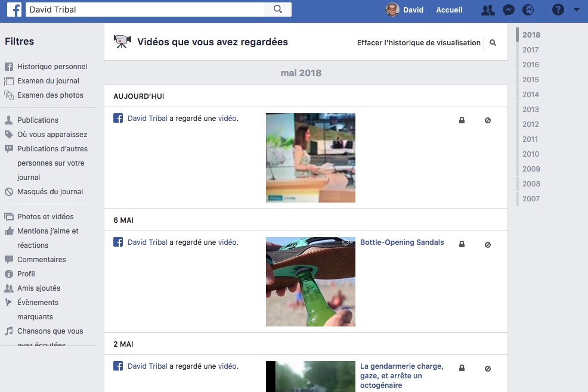Open the notifications globe icon
Screen dimensions: 588x392
[528, 10]
